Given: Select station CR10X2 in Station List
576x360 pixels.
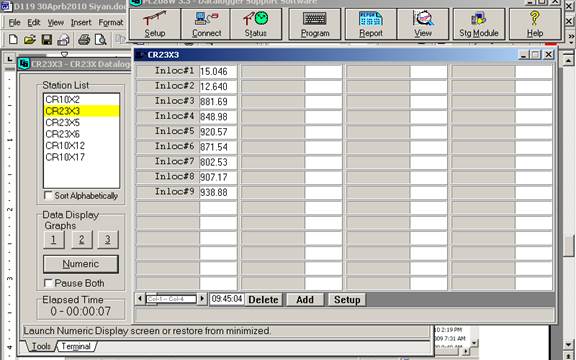Looking at the screenshot, I should pyautogui.click(x=81, y=99).
